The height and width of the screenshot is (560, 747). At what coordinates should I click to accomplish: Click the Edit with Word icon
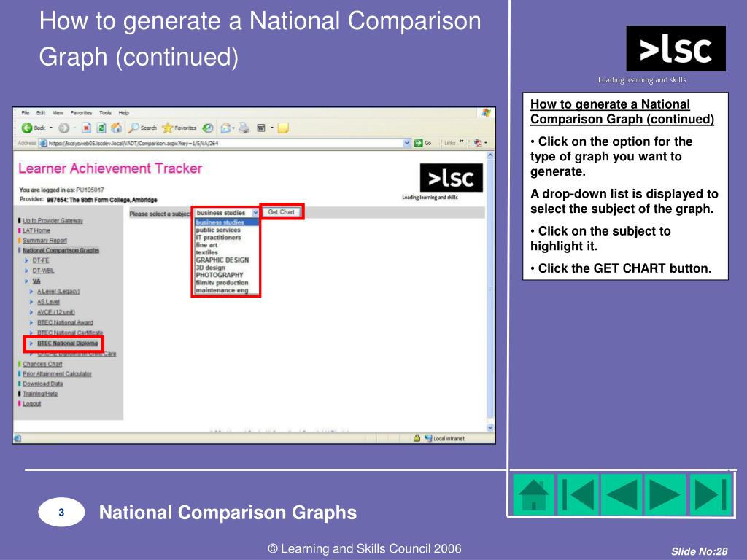click(261, 128)
